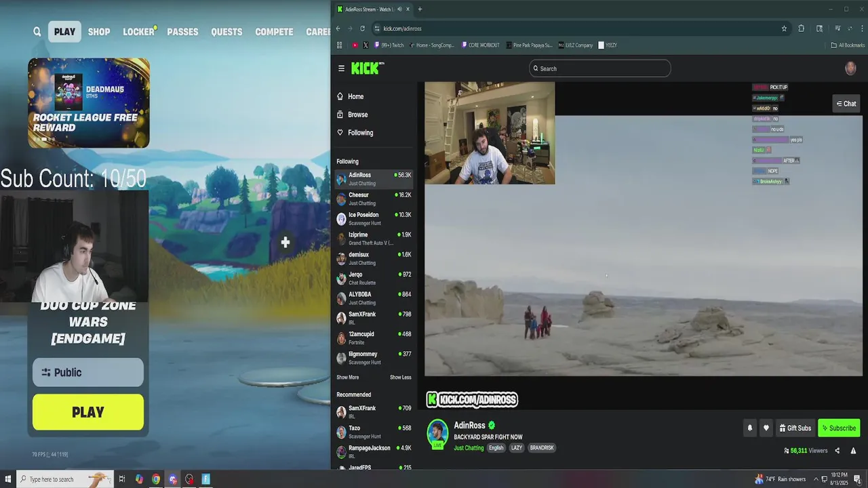Image resolution: width=868 pixels, height=488 pixels.
Task: Click the Gift Subs button
Action: click(x=795, y=428)
